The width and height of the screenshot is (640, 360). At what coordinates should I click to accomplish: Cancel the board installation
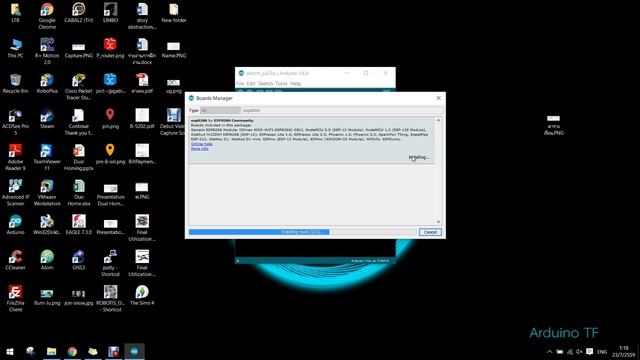(430, 232)
